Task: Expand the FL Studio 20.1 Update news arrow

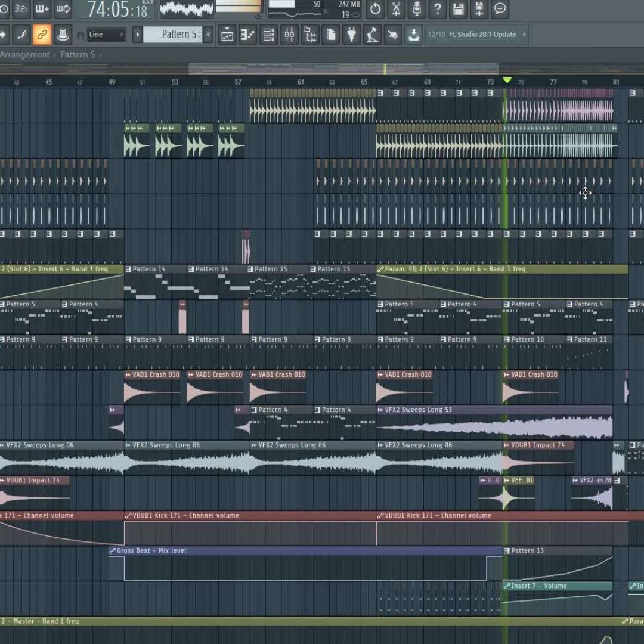Action: (x=524, y=35)
